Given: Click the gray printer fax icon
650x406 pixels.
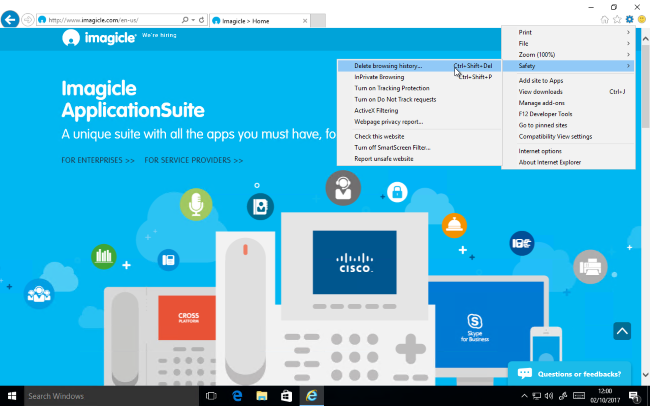Looking at the screenshot, I should (590, 267).
